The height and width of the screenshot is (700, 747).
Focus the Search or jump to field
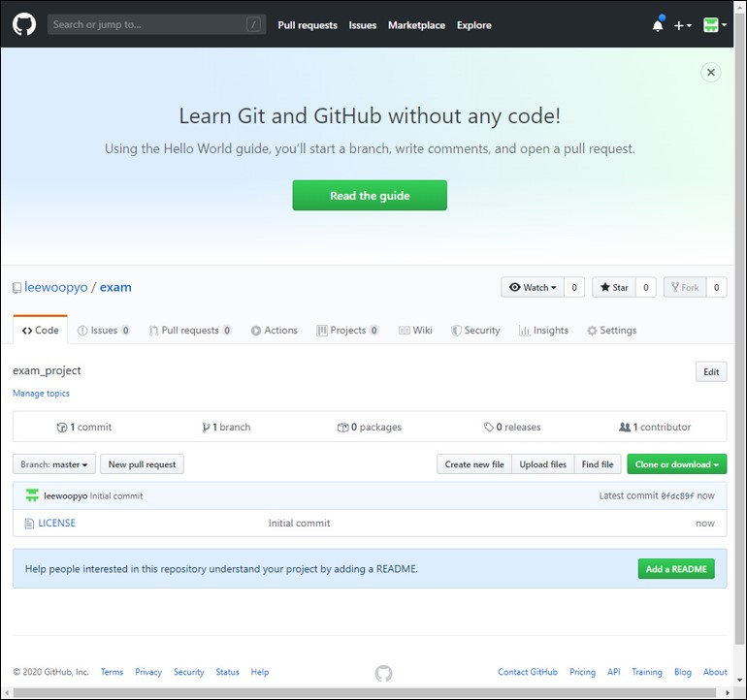click(156, 24)
